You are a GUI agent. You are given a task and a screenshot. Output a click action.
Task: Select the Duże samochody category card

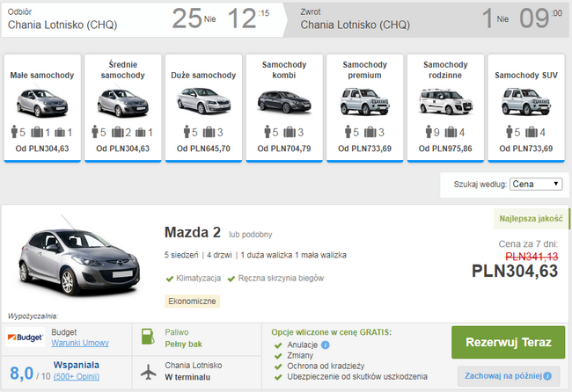(x=203, y=108)
